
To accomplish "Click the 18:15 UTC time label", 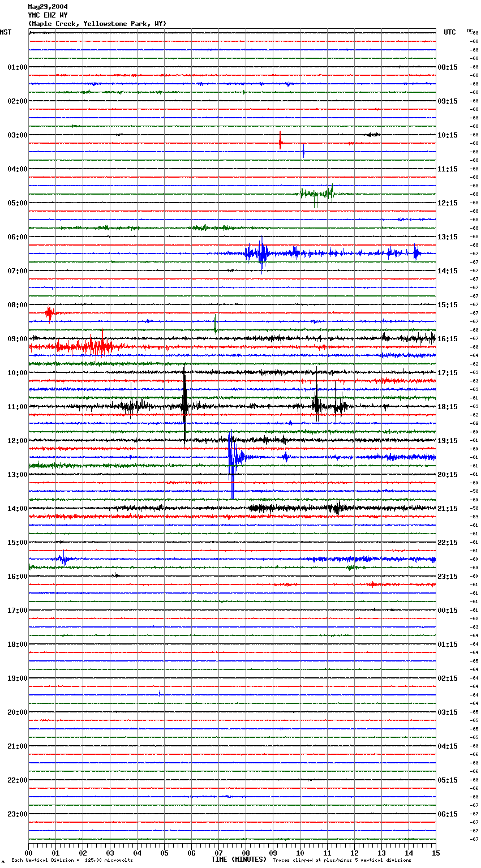I will [x=448, y=407].
